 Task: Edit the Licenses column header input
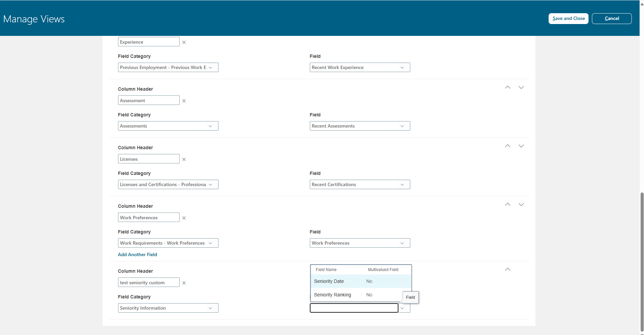(x=149, y=159)
